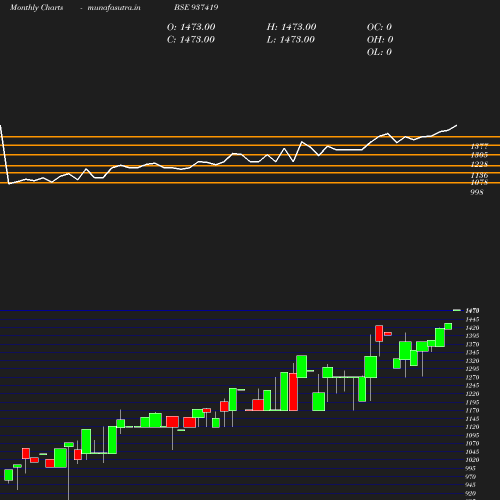
Task: Click the "Monthly Charts" title text
Action: (x=37, y=8)
